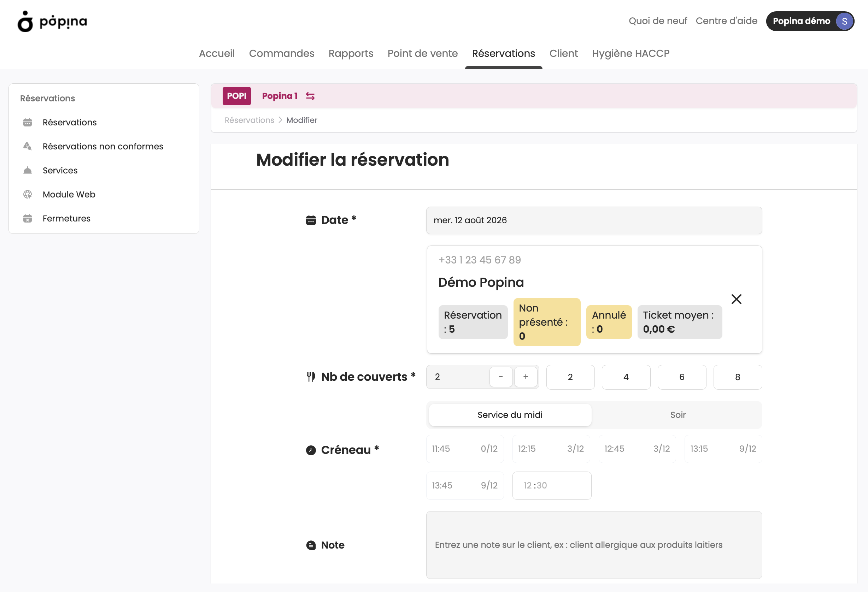Decrease the number of covers
868x592 pixels.
[x=500, y=377]
